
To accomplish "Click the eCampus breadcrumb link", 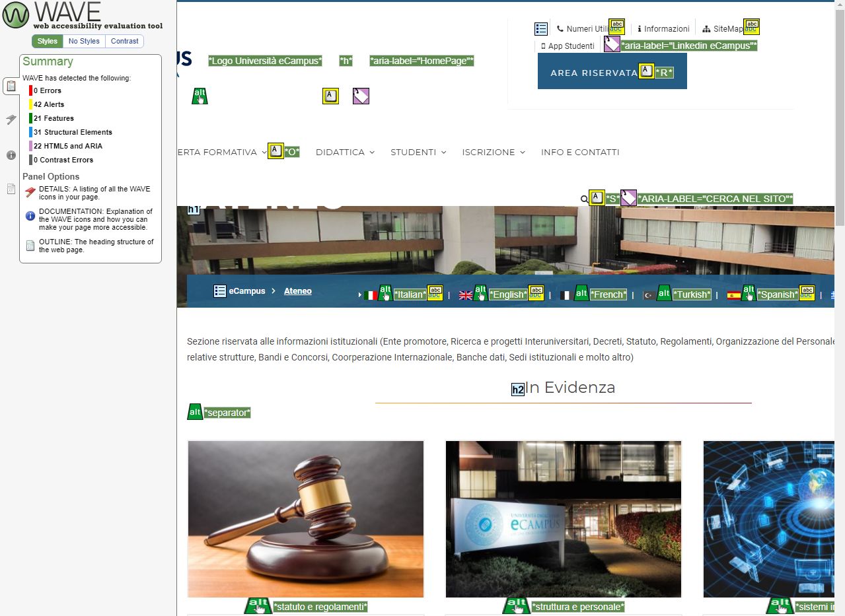I will (247, 291).
